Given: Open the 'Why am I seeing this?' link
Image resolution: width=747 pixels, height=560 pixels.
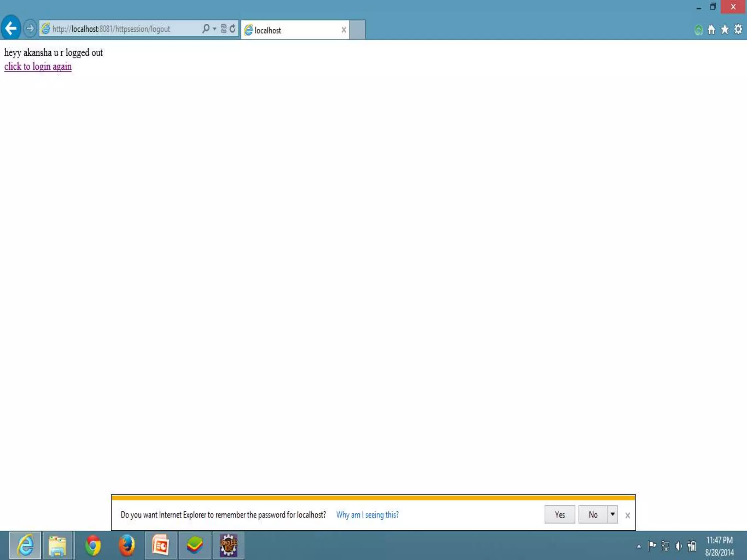Looking at the screenshot, I should tap(367, 515).
